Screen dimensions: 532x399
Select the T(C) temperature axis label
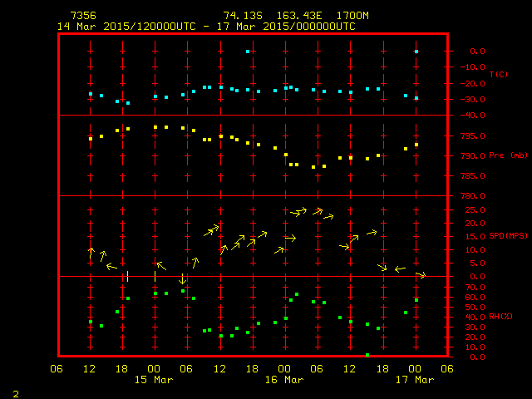tap(498, 75)
